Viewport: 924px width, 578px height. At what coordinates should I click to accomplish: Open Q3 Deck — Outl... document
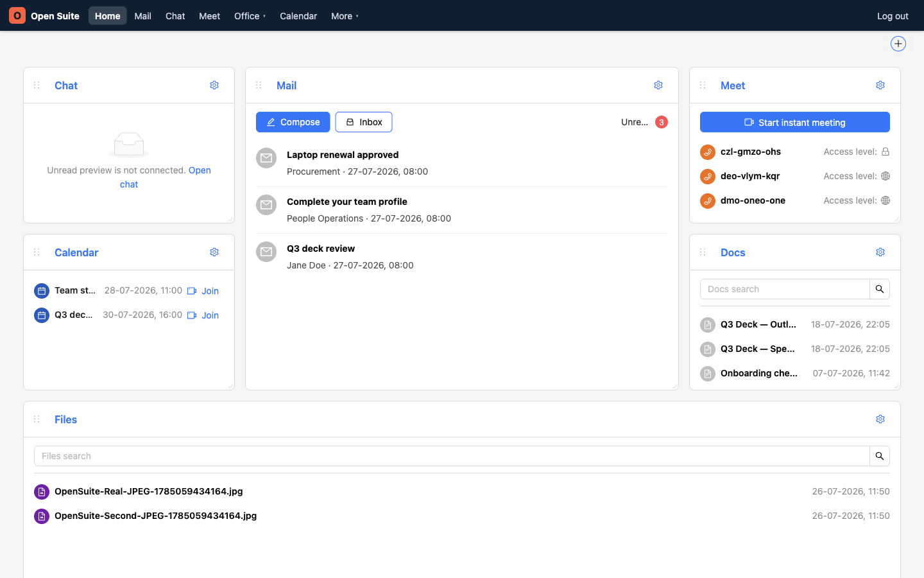click(x=758, y=324)
